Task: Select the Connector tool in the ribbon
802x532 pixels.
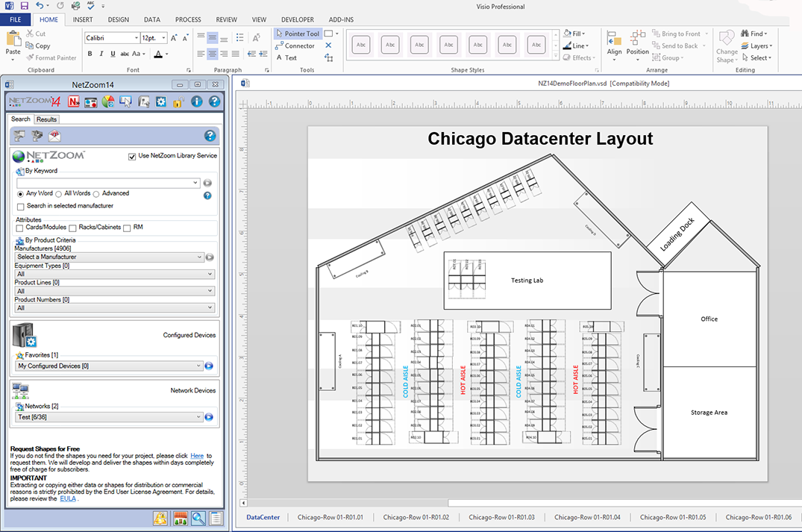Action: click(295, 46)
